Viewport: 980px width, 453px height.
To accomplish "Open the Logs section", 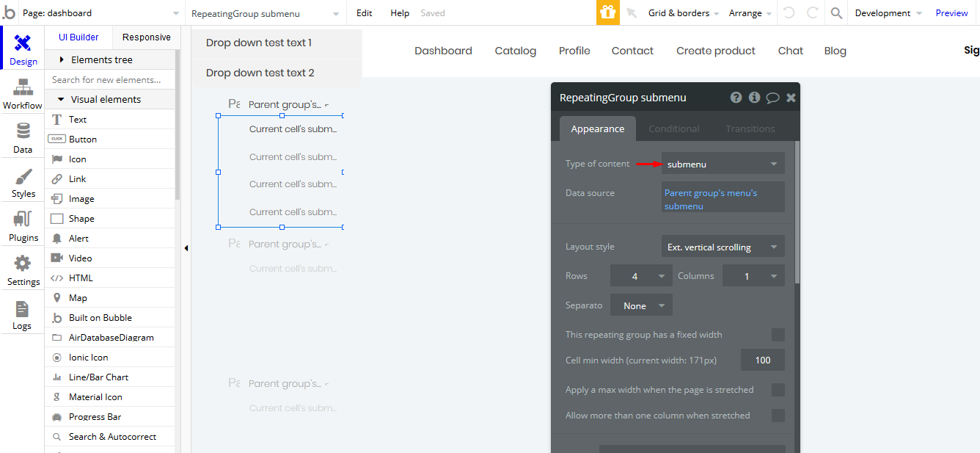I will coord(23,315).
